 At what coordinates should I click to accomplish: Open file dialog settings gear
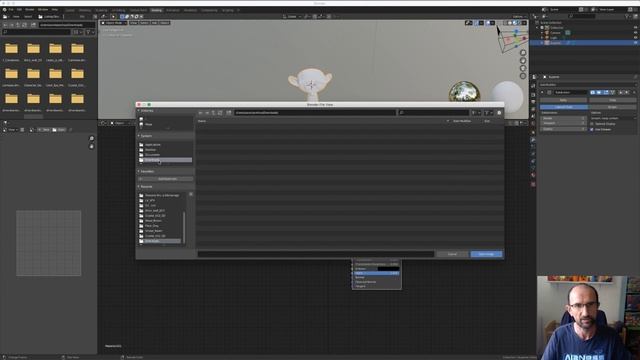pos(499,113)
